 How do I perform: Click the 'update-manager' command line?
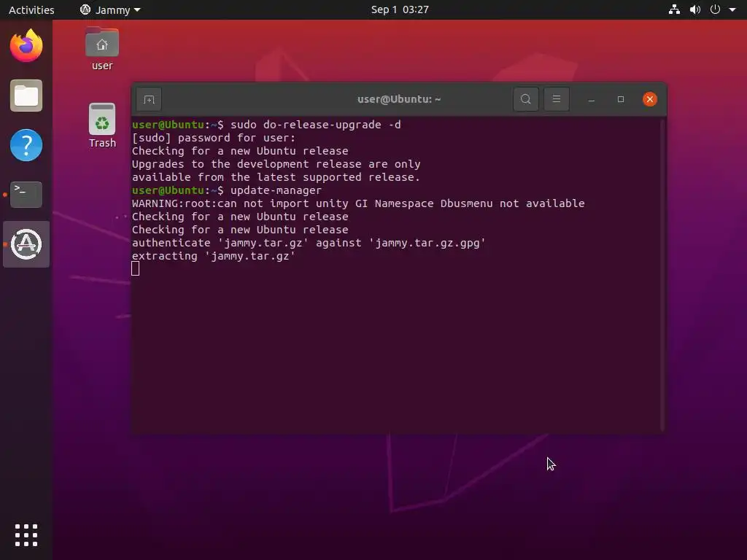coord(276,190)
